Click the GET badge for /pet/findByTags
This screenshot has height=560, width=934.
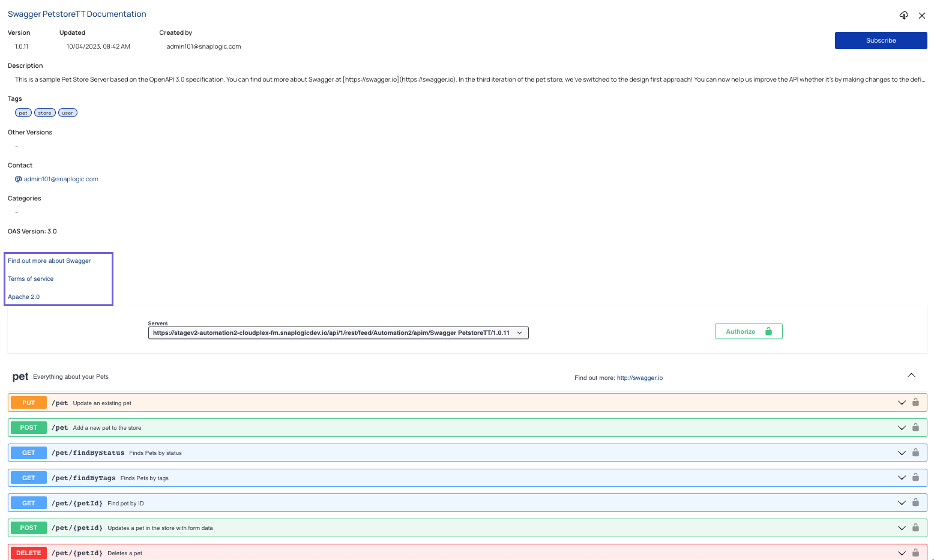tap(29, 478)
